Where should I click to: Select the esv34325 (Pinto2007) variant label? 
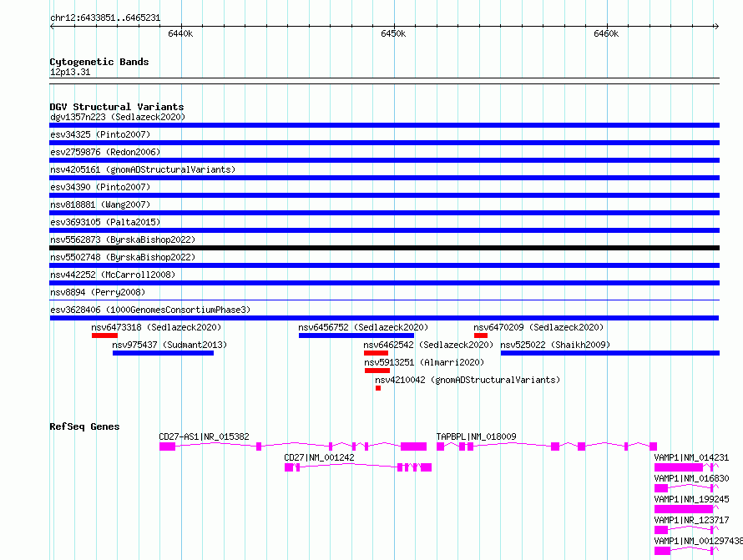point(100,134)
